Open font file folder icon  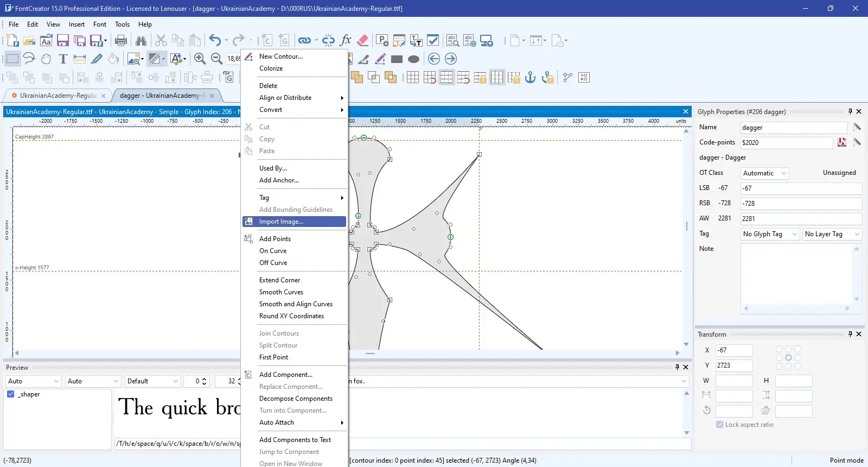[x=29, y=41]
